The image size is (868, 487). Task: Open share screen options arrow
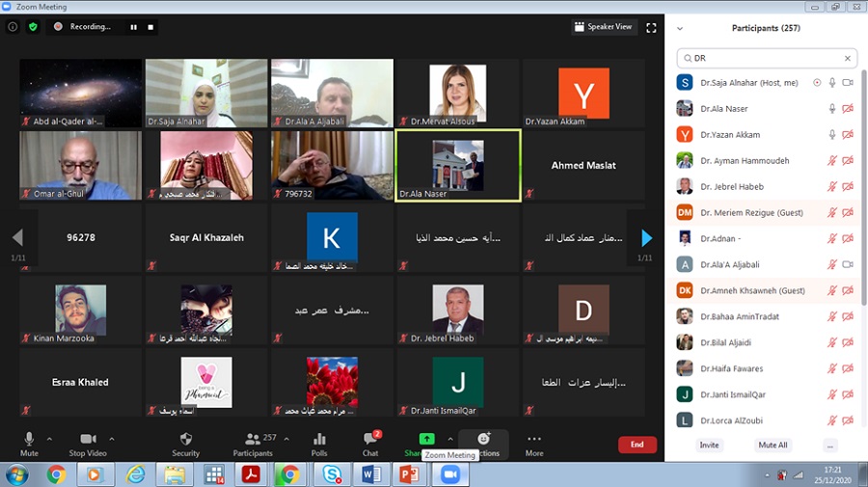450,439
